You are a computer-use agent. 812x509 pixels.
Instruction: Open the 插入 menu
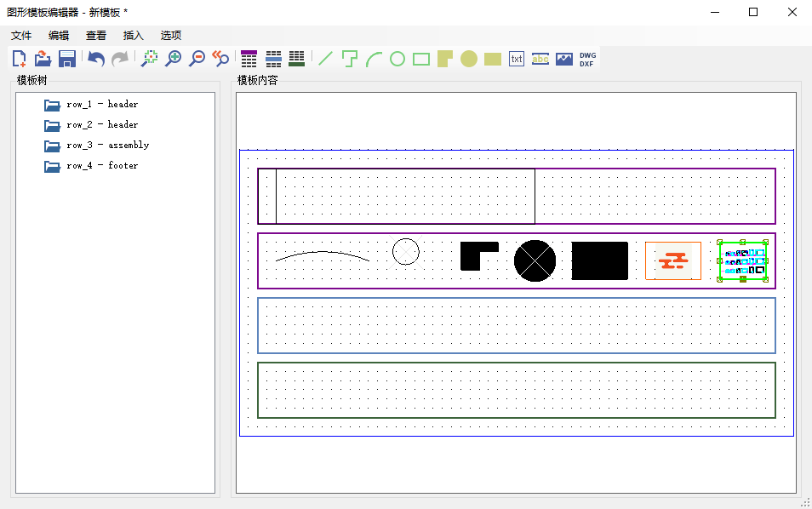[133, 35]
